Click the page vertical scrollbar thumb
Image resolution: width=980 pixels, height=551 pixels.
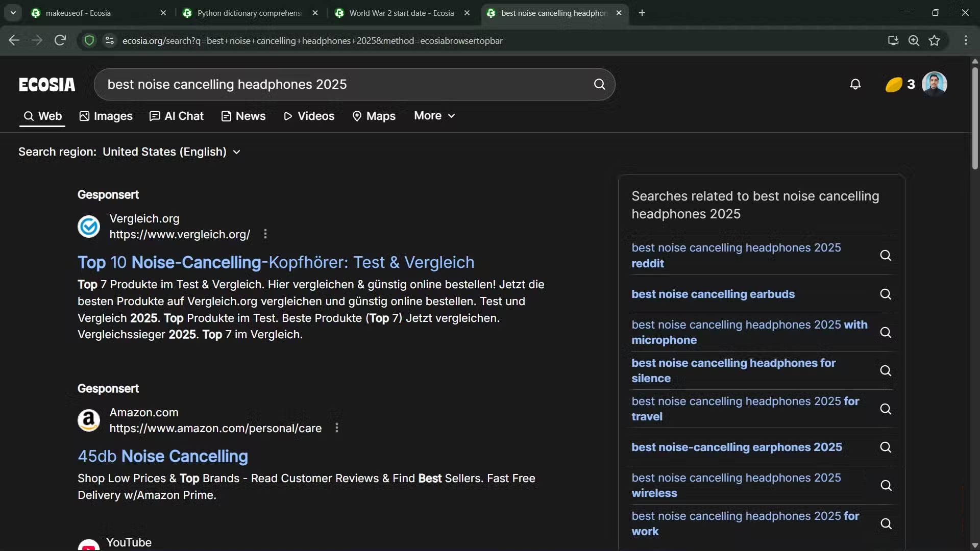[x=975, y=117]
